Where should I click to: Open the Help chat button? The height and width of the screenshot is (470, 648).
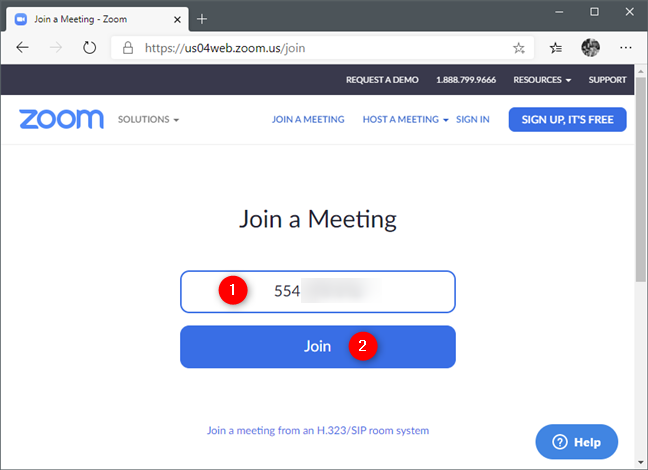click(x=577, y=442)
